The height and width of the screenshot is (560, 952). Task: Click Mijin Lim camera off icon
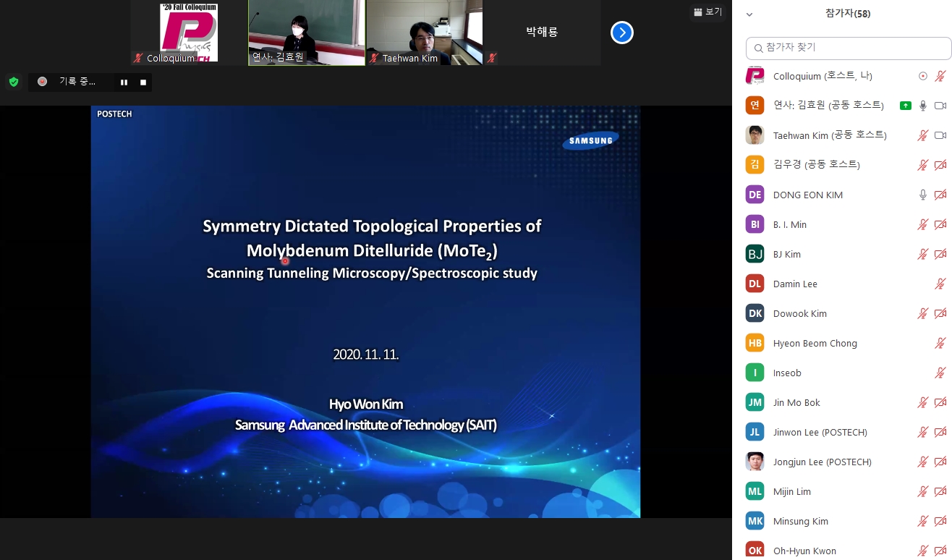tap(940, 491)
